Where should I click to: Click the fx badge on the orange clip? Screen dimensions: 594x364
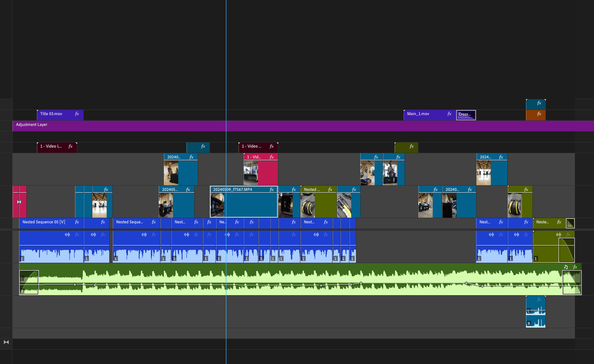(x=539, y=114)
